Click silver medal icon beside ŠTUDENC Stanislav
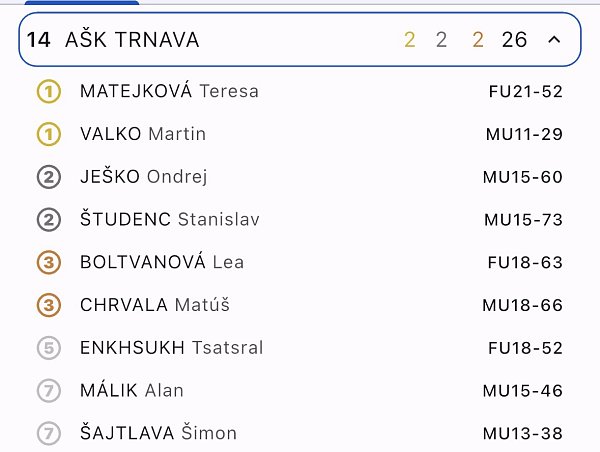 click(x=48, y=220)
